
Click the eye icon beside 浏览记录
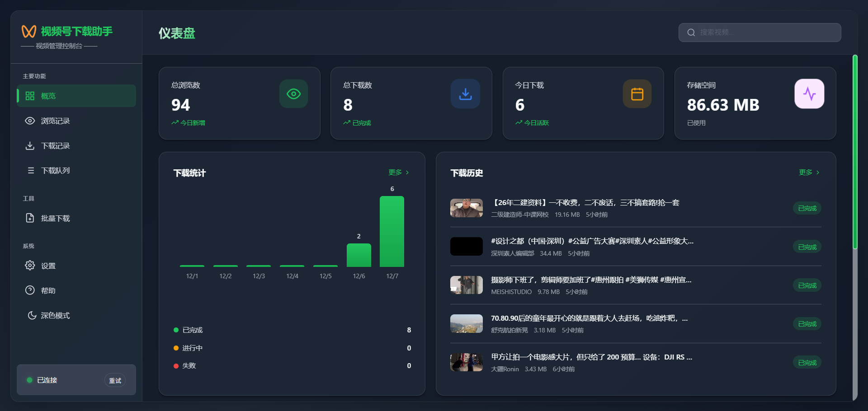[x=30, y=121]
